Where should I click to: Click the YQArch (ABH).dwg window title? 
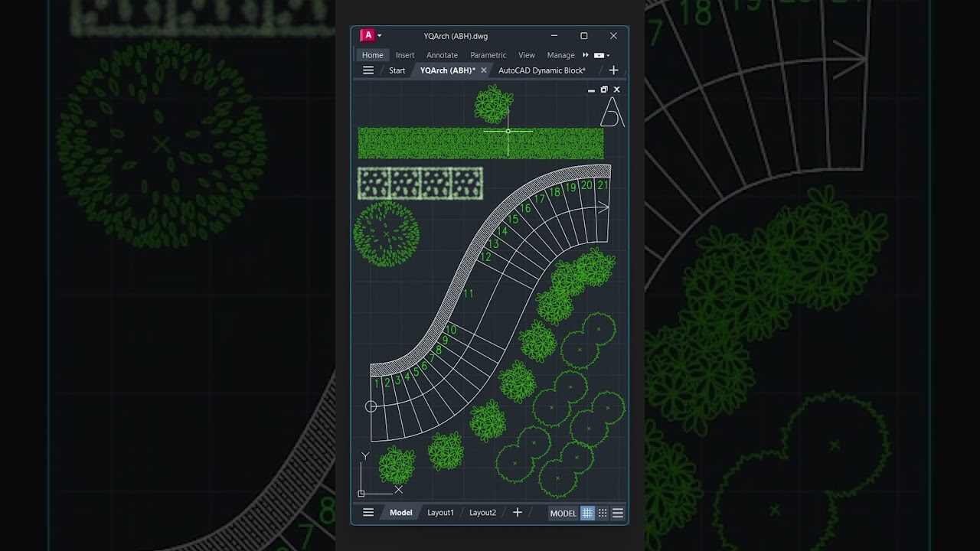(x=456, y=36)
